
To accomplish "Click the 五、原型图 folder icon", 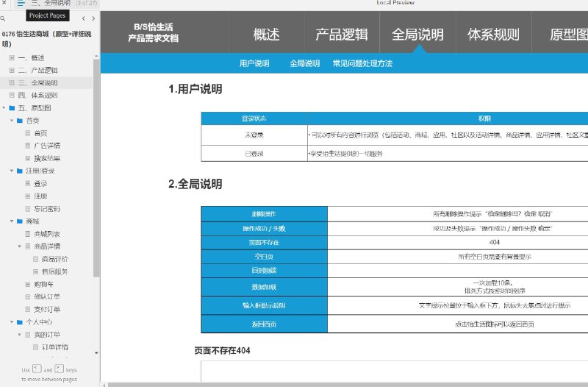I will (x=12, y=108).
